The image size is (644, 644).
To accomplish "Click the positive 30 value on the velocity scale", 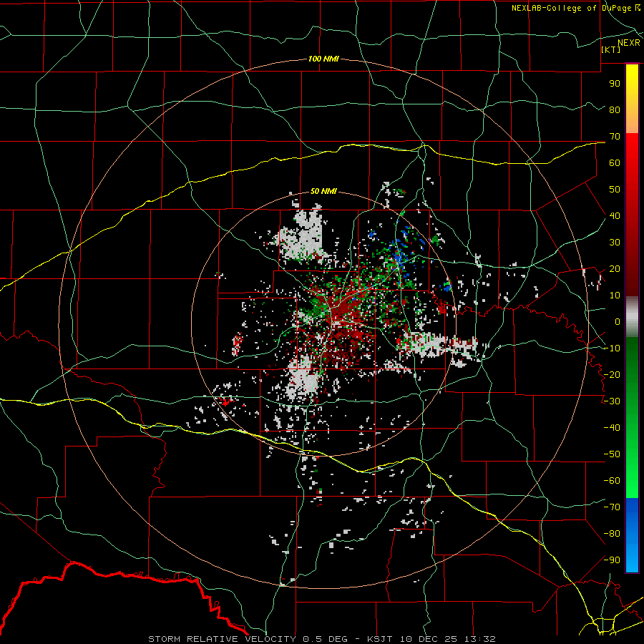I will click(615, 243).
